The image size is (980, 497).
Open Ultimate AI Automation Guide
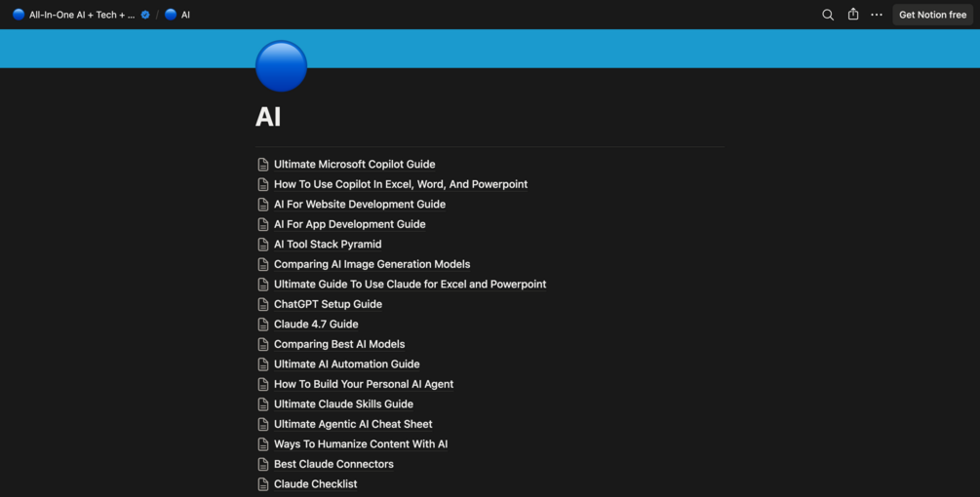(x=346, y=364)
